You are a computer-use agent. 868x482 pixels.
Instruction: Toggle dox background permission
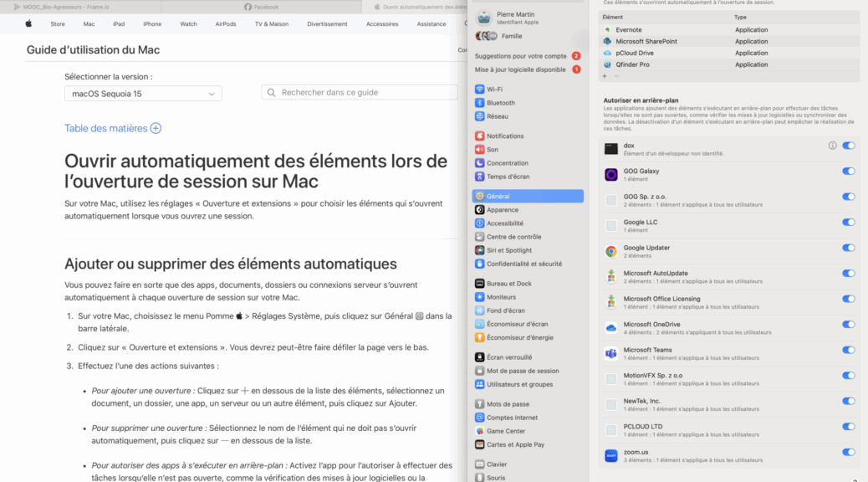849,146
